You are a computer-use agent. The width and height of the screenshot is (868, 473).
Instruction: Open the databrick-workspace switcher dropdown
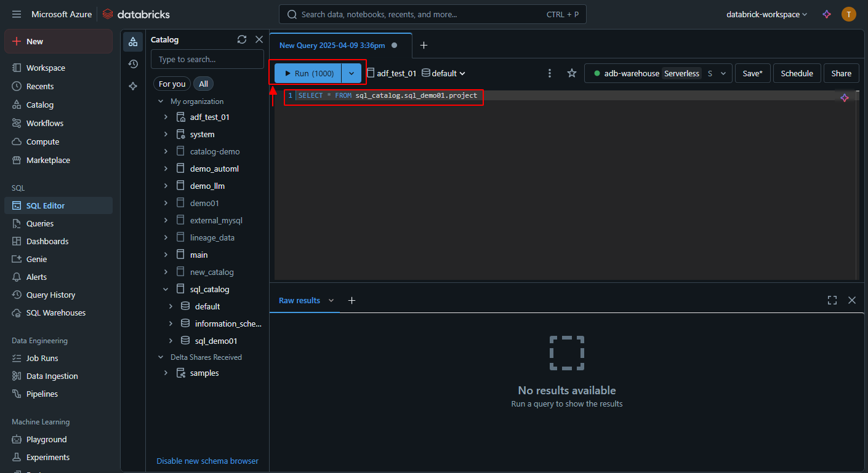[767, 14]
